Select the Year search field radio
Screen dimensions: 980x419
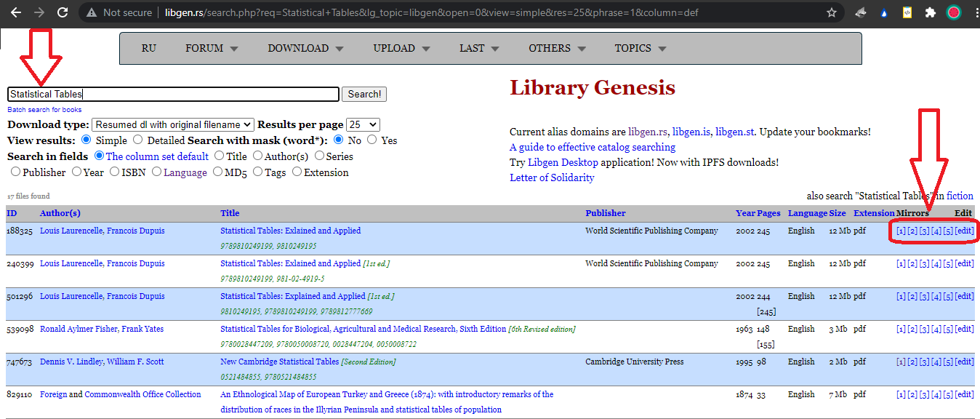click(x=76, y=172)
